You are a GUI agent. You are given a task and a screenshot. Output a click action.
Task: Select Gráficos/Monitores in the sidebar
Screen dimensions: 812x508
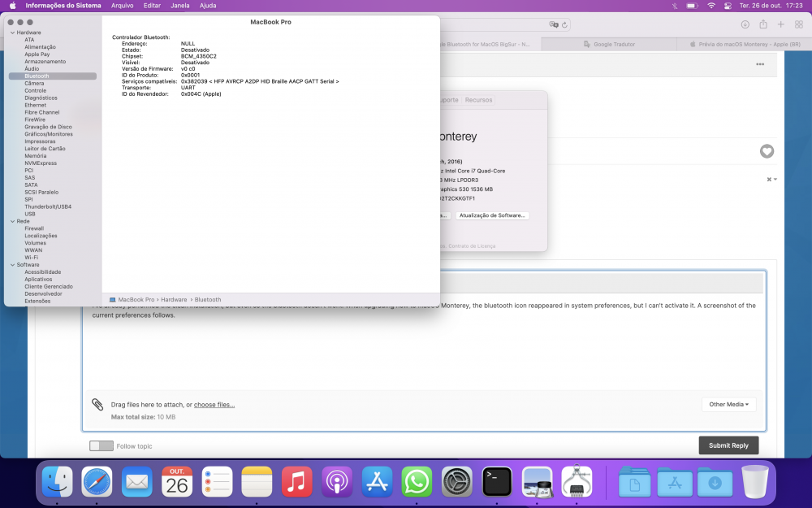click(x=49, y=134)
